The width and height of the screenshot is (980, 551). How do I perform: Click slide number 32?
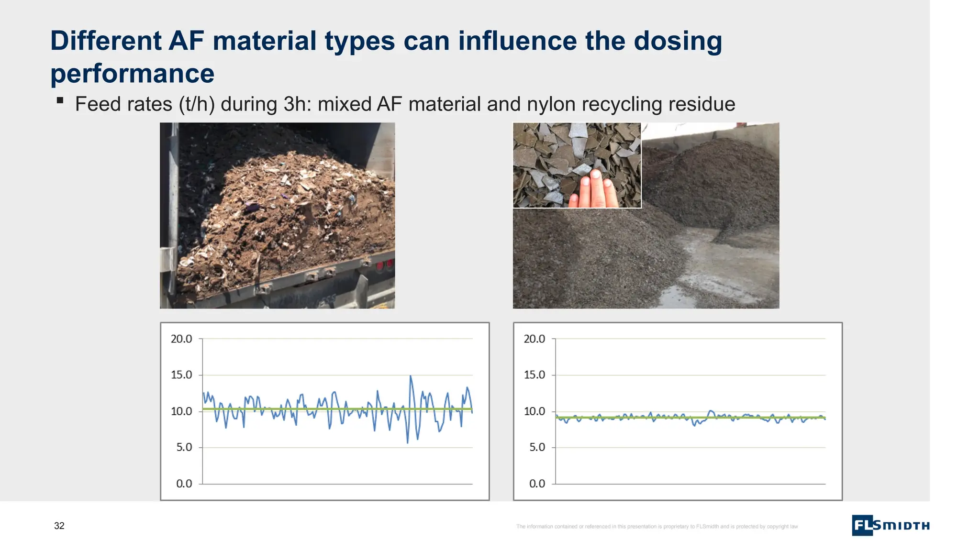click(59, 526)
